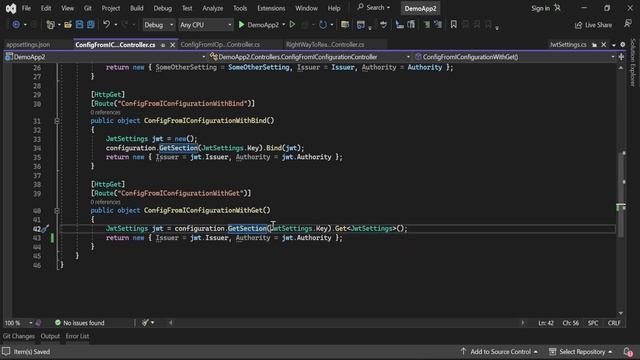
Task: Click Add to Source Control button
Action: click(x=499, y=352)
